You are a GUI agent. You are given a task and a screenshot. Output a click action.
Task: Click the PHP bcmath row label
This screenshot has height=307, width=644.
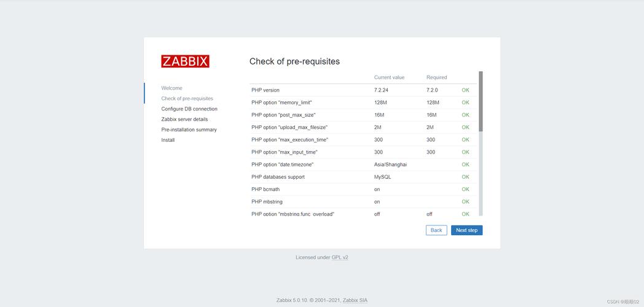pyautogui.click(x=265, y=189)
